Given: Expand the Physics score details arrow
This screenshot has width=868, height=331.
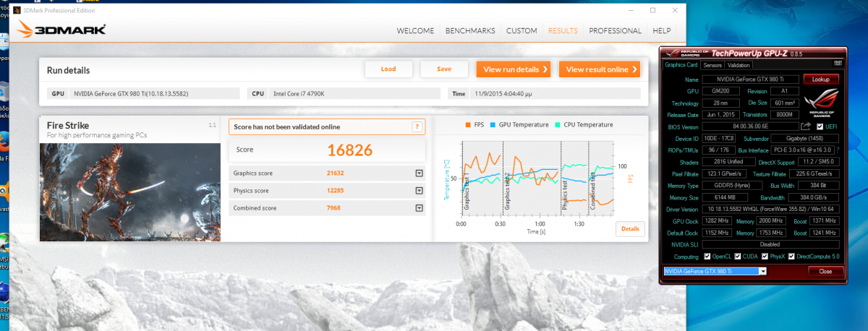Looking at the screenshot, I should (418, 191).
